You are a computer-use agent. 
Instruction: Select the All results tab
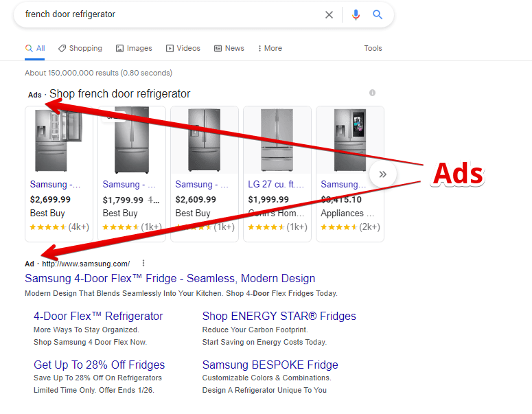(x=35, y=48)
